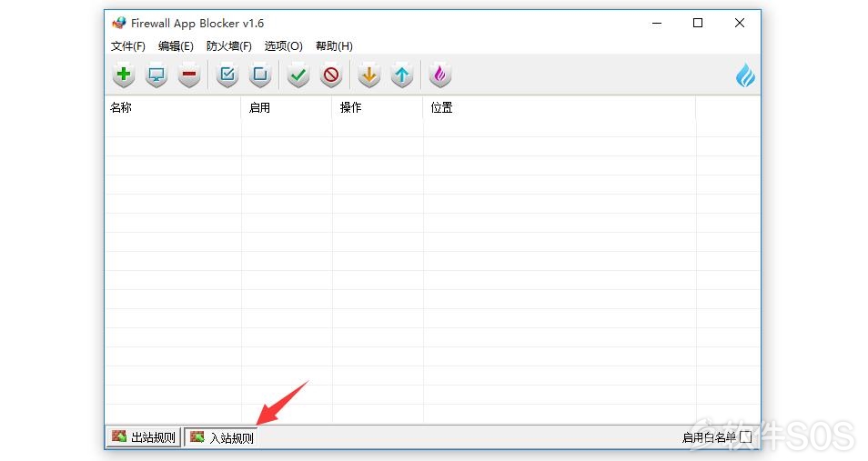Click the red prohibit block icon
Image resolution: width=868 pixels, height=461 pixels.
[x=331, y=75]
